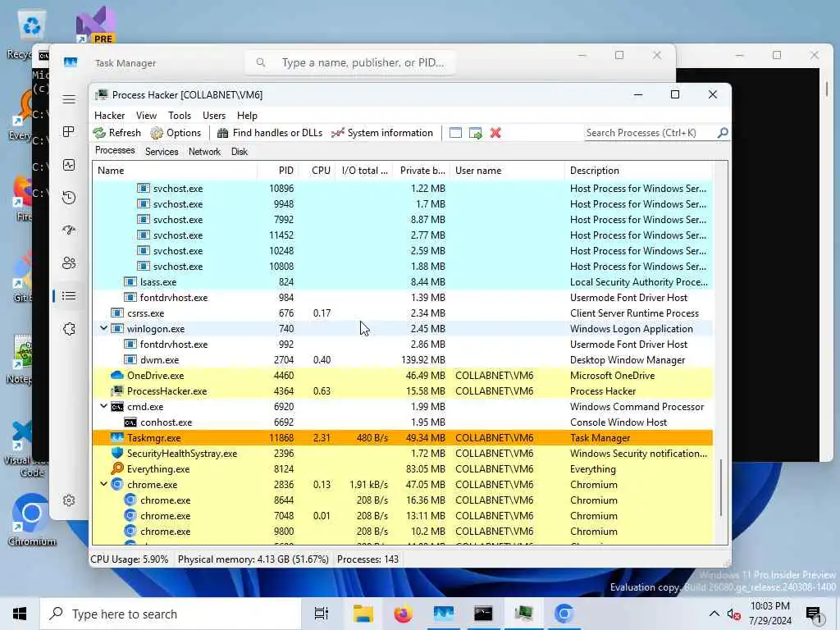Show hidden system tray icons
Image resolution: width=840 pixels, height=630 pixels.
714,614
